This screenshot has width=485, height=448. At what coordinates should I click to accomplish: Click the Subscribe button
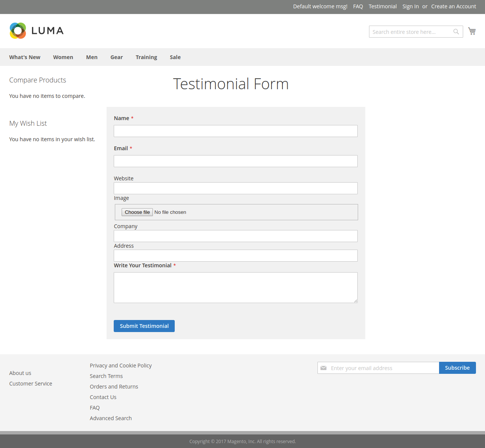(x=457, y=368)
